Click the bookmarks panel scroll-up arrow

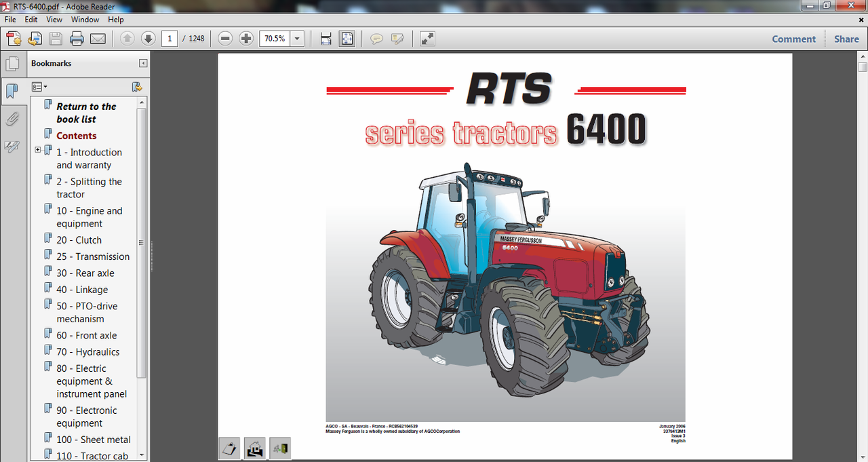142,102
